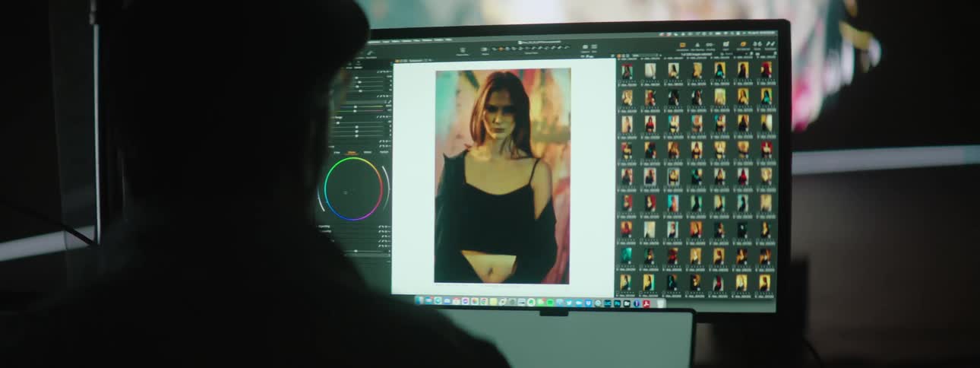Click the orange icon left of Exposure Warning

coord(682,45)
